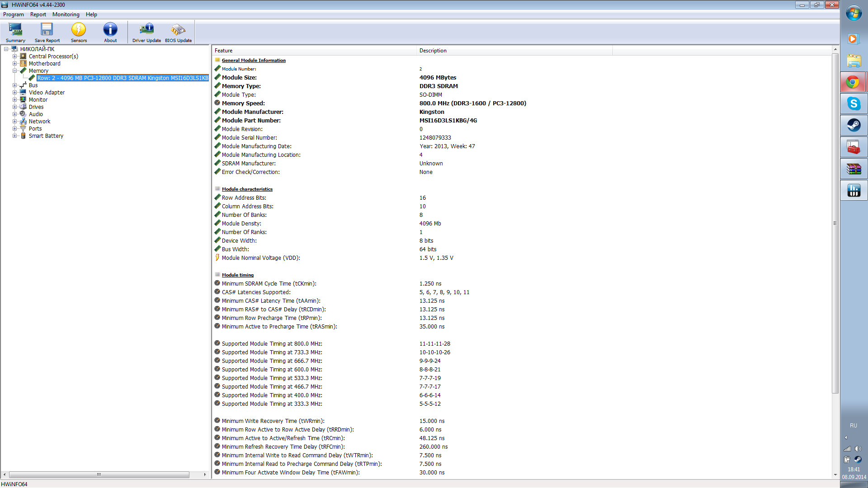This screenshot has height=488, width=868.
Task: Click the Smart Battery tree icon
Action: tap(23, 136)
